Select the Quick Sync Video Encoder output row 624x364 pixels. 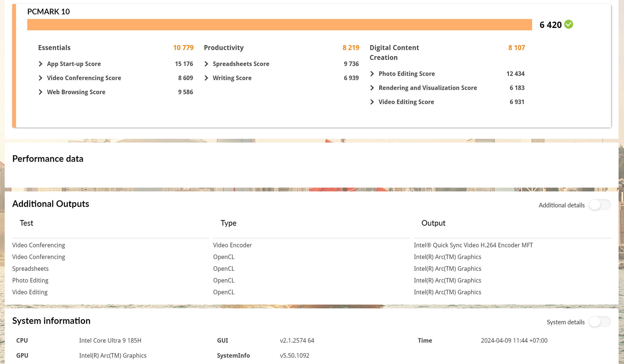[473, 245]
